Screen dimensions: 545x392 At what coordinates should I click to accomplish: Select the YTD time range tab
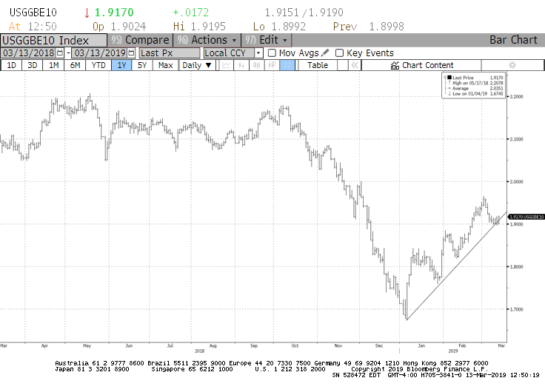[98, 65]
